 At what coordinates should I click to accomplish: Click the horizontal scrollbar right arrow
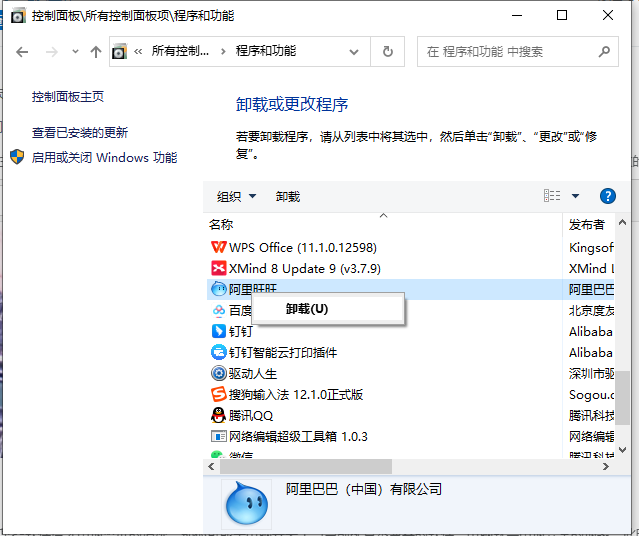pos(606,466)
